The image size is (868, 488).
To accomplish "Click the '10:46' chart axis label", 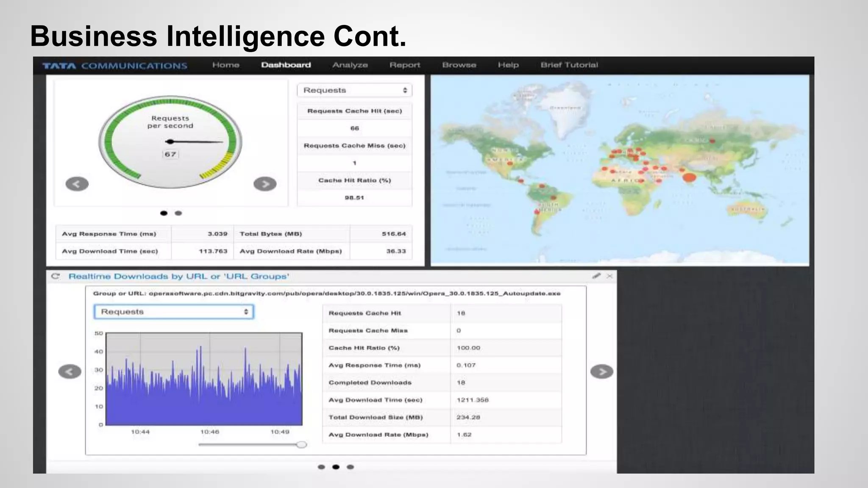I will point(210,432).
